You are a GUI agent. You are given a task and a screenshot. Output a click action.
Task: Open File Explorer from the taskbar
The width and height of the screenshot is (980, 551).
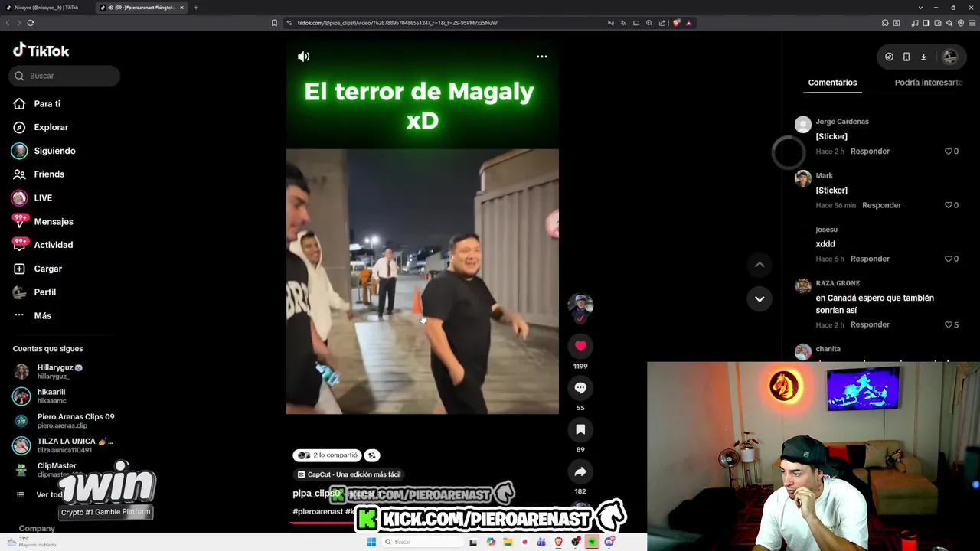coord(508,542)
